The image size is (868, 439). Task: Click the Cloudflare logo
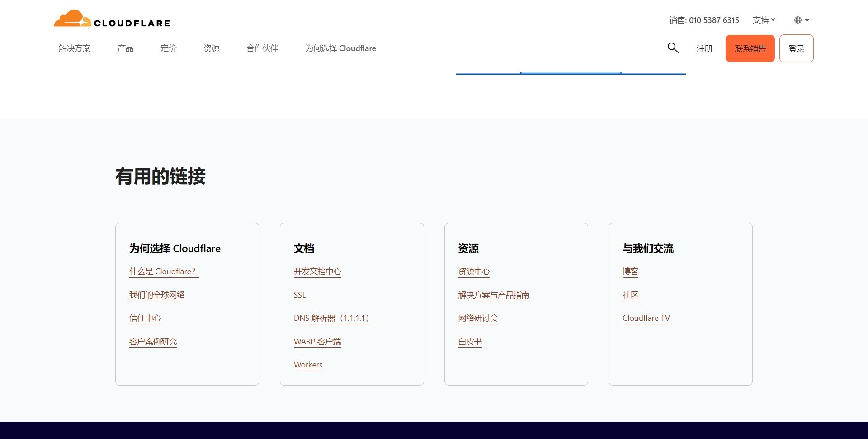(112, 19)
